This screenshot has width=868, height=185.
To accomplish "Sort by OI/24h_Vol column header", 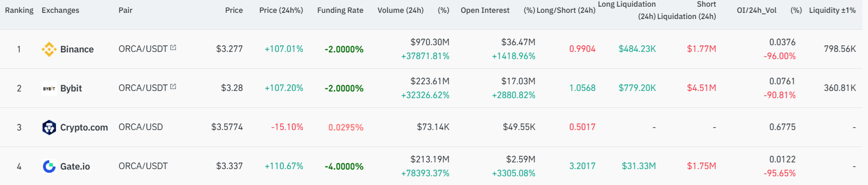I will point(757,10).
